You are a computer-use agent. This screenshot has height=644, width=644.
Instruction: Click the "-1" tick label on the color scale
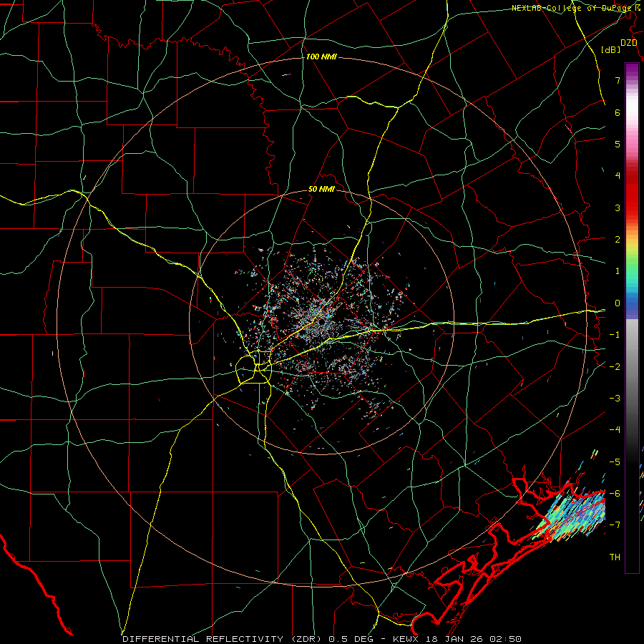[615, 335]
